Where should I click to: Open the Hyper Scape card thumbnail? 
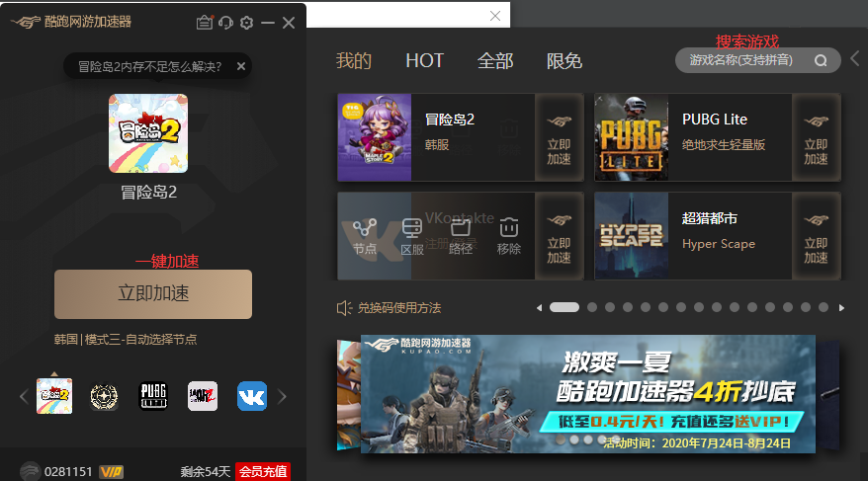632,237
